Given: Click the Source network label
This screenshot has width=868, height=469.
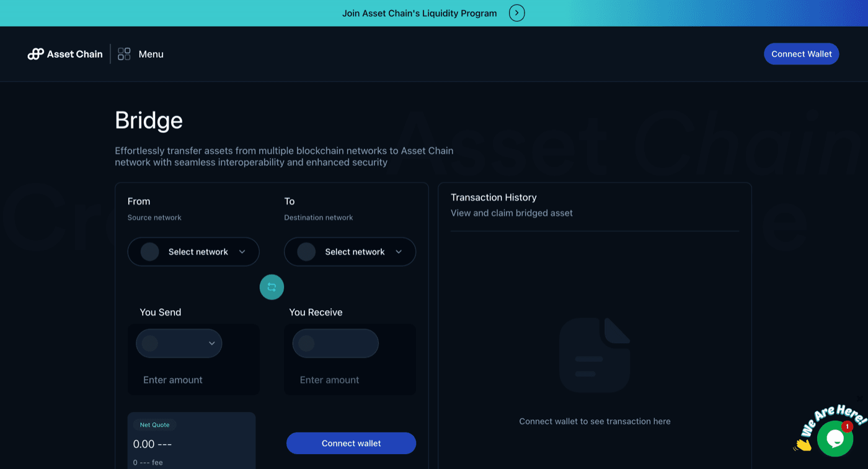Looking at the screenshot, I should tap(154, 218).
